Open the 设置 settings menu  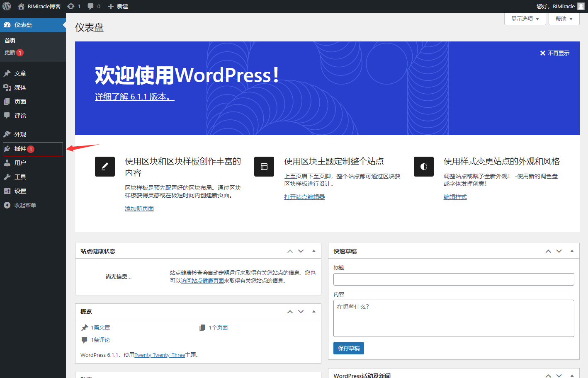[33, 191]
